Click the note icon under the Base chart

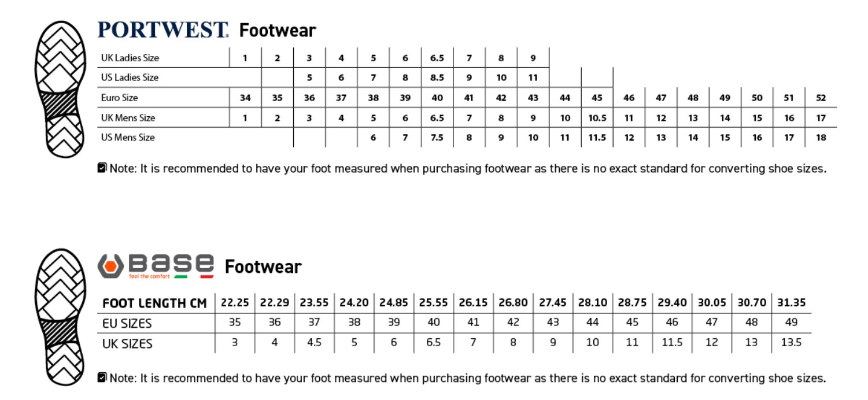(x=102, y=377)
